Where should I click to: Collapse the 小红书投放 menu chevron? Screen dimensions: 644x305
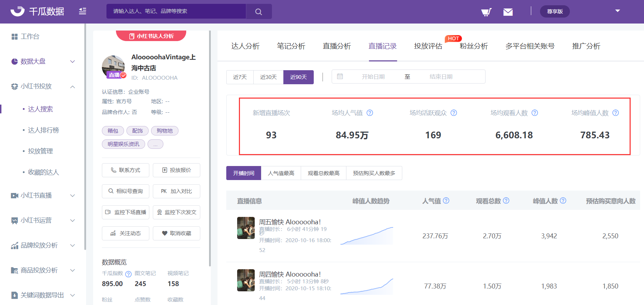pyautogui.click(x=73, y=86)
